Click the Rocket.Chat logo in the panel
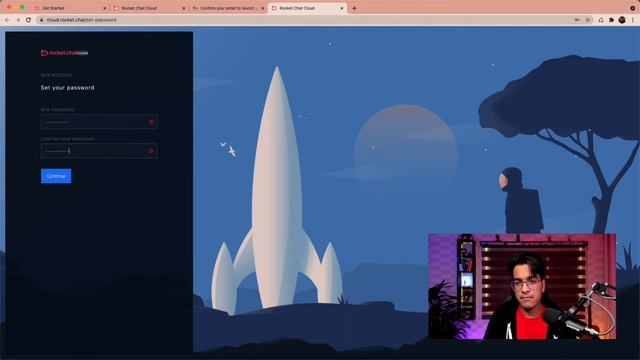 (x=64, y=53)
